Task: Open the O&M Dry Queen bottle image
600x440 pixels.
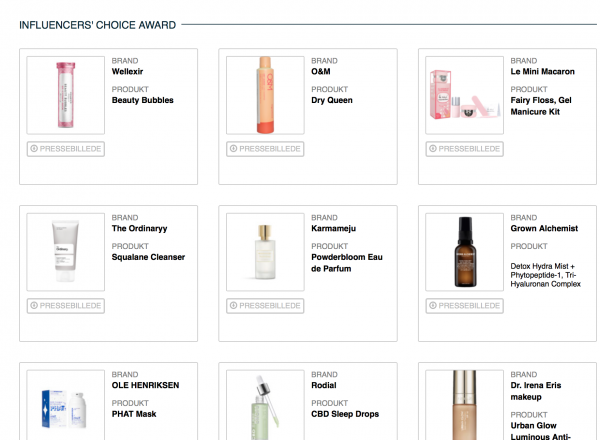Action: point(265,95)
